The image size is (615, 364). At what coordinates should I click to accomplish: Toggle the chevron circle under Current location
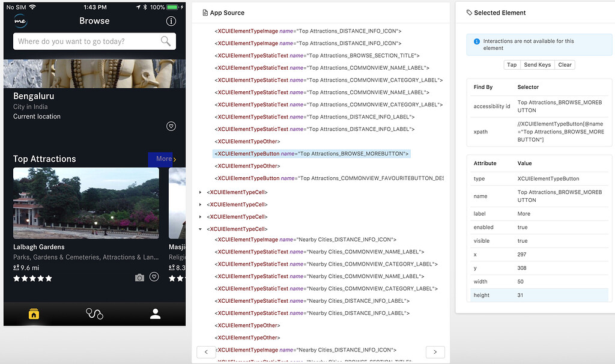tap(171, 126)
